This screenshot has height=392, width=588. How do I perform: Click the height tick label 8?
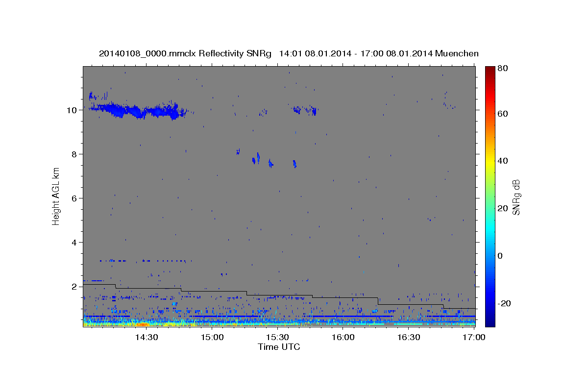tap(74, 154)
